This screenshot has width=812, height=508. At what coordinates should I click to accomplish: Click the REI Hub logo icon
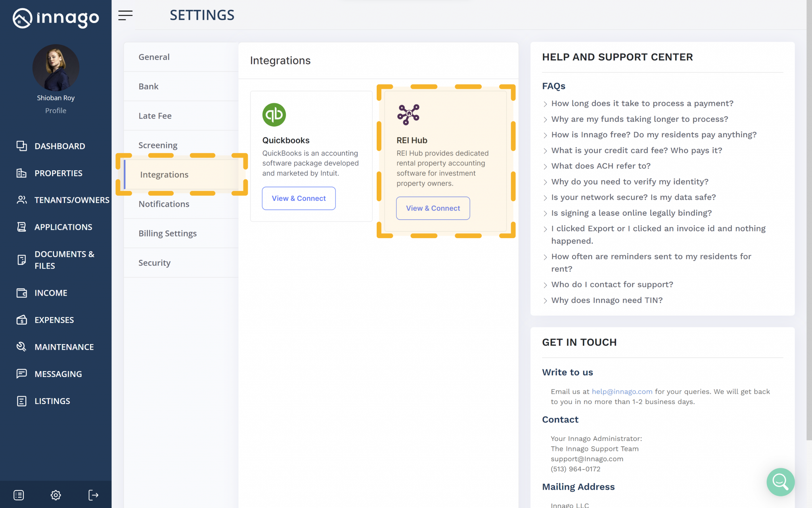coord(408,115)
